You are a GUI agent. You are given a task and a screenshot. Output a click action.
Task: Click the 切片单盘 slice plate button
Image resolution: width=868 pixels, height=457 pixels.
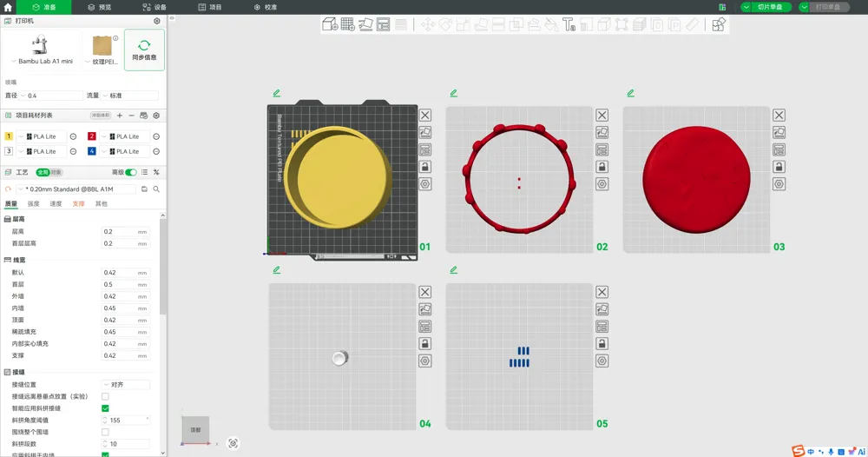click(770, 7)
